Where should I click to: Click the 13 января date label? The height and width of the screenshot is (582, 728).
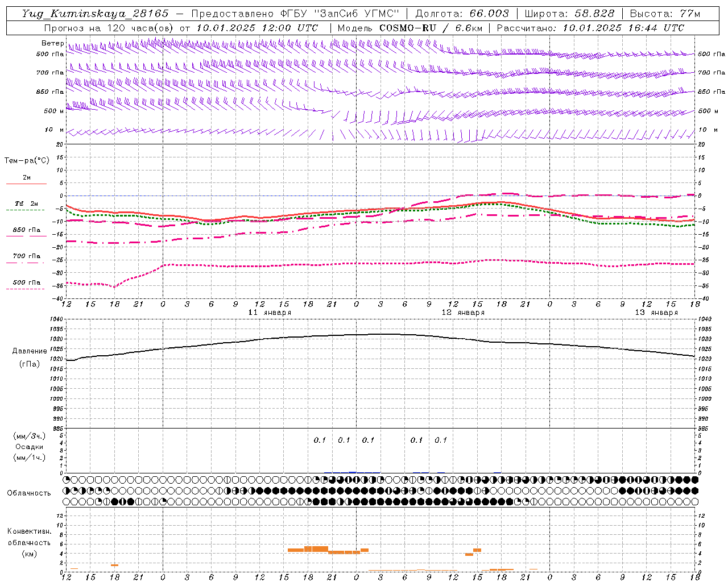(x=657, y=313)
